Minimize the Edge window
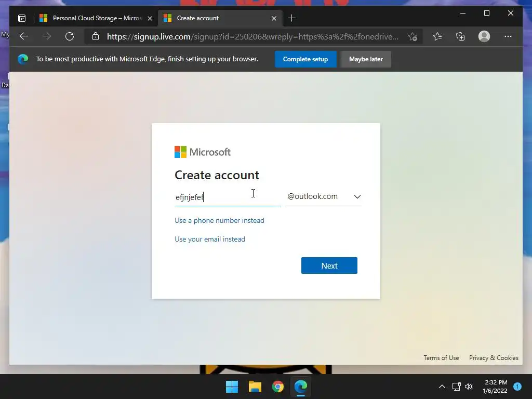This screenshot has width=532, height=399. (x=463, y=13)
